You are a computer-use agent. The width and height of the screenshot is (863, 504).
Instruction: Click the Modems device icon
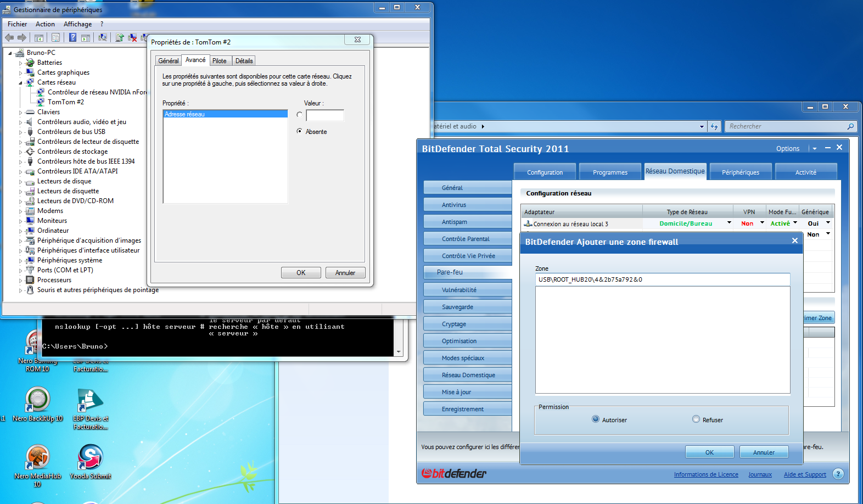30,211
